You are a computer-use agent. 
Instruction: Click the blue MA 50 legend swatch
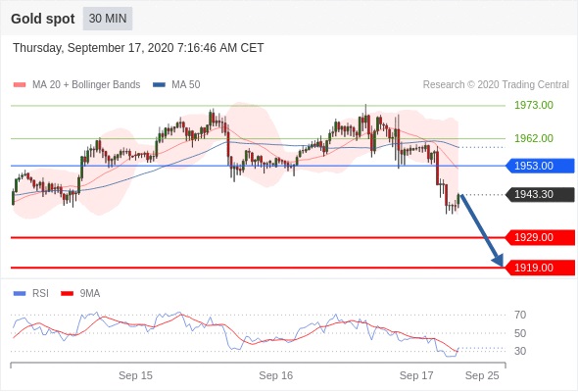click(x=159, y=85)
